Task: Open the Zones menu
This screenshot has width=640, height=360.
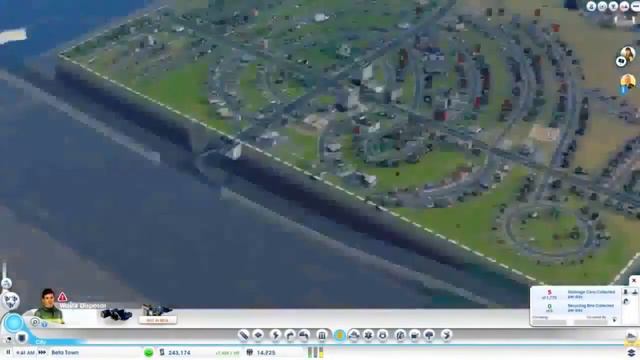Action: point(258,335)
